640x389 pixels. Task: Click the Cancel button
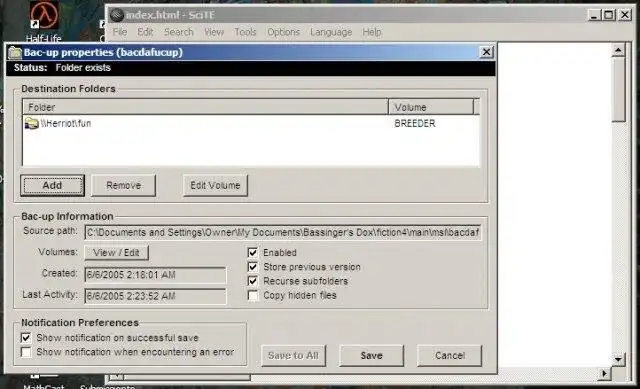pyautogui.click(x=449, y=356)
